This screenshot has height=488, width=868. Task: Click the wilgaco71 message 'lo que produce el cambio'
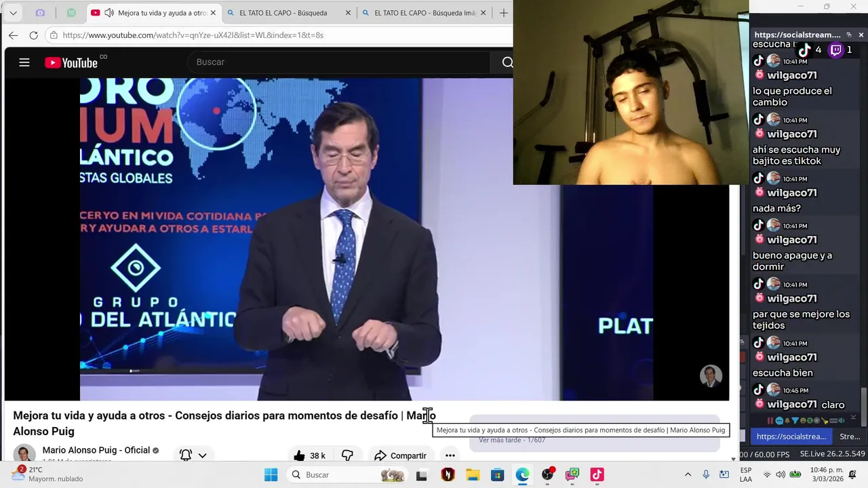click(x=792, y=96)
